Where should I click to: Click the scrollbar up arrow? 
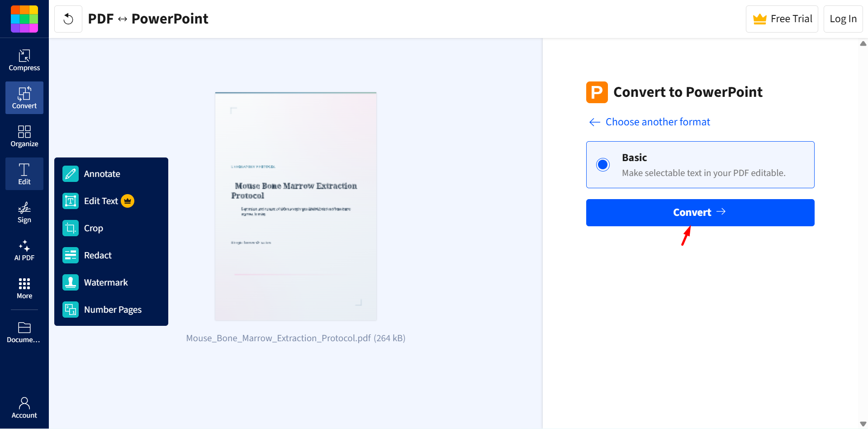[863, 43]
